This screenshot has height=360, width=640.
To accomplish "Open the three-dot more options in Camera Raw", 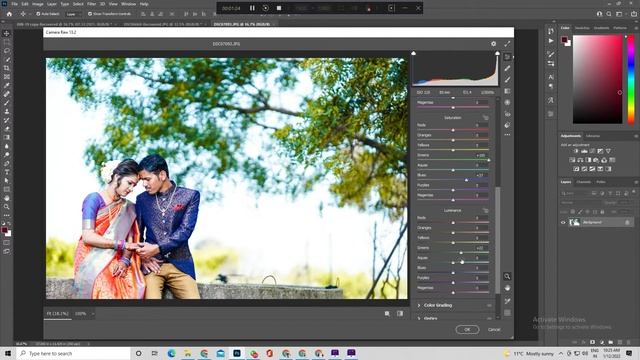I will [x=507, y=135].
